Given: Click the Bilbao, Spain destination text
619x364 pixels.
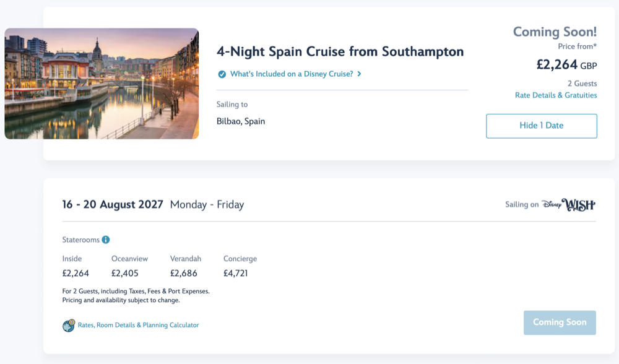Looking at the screenshot, I should (x=241, y=121).
